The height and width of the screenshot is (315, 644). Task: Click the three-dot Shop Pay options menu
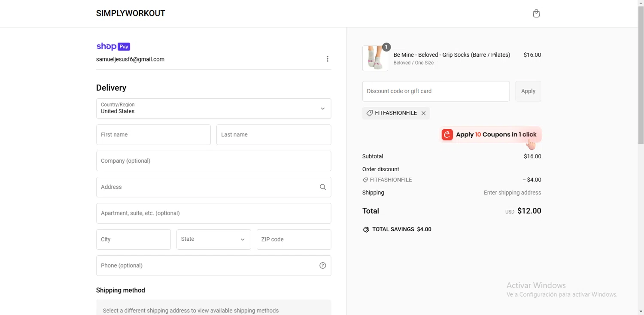328,59
